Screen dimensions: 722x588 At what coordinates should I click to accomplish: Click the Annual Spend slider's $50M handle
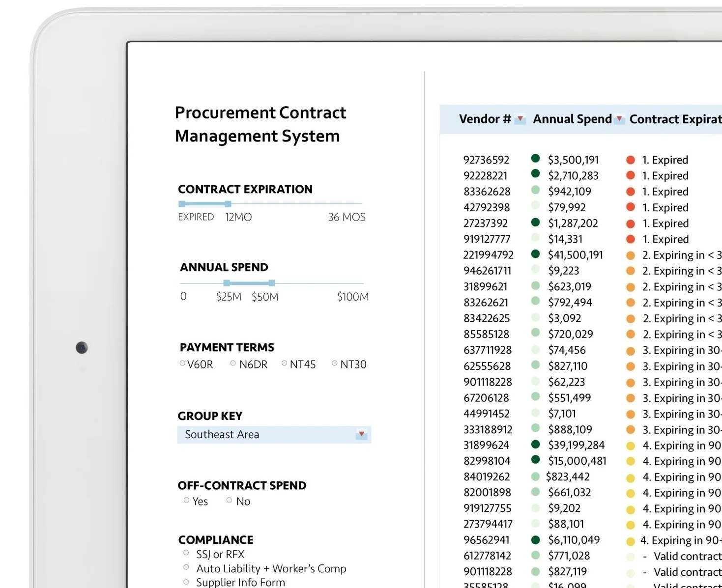(272, 283)
